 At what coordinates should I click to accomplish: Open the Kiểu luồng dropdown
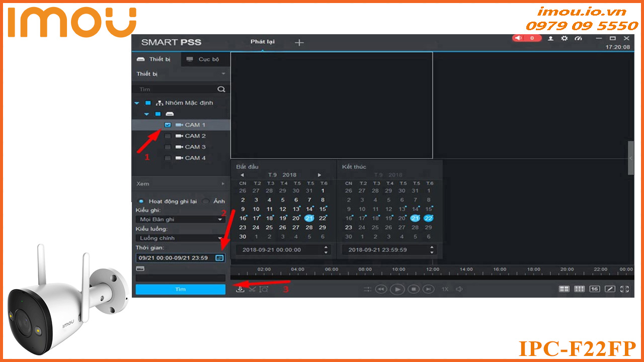180,238
